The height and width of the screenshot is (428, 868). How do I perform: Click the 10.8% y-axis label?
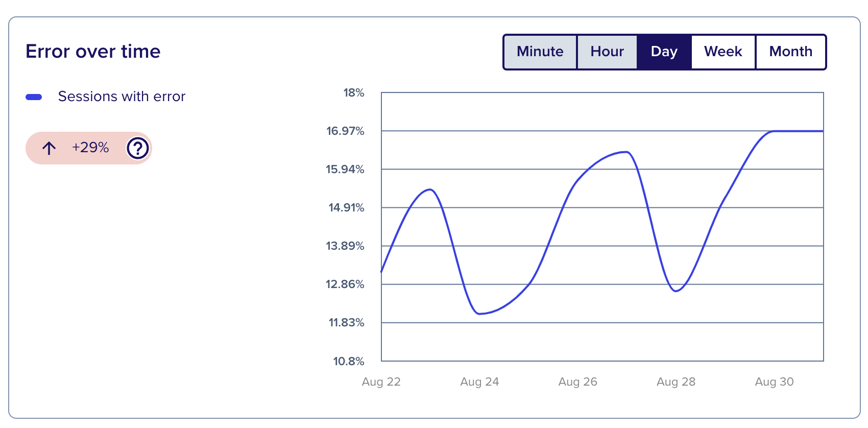[x=348, y=361]
